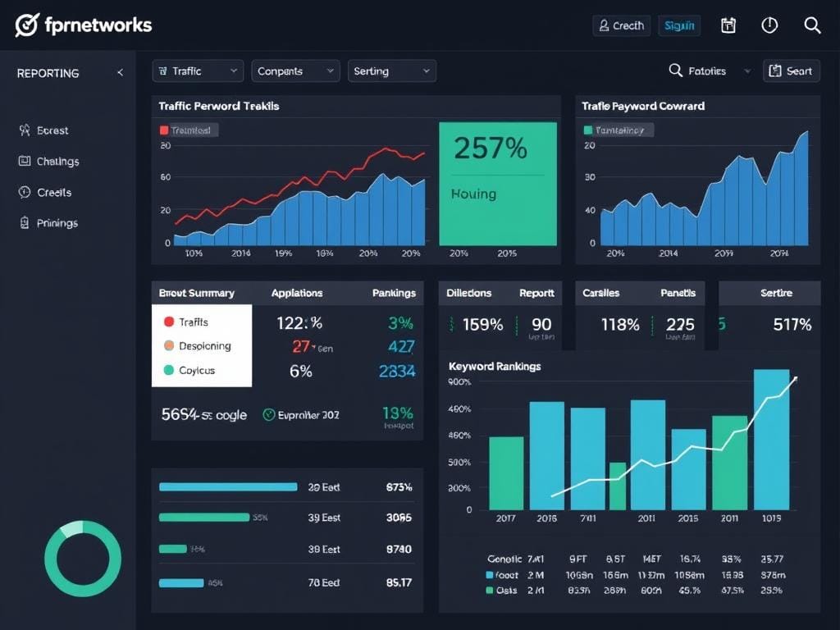Click the Creeits clock icon in sidebar
Screen dimensions: 840x630
click(25, 192)
